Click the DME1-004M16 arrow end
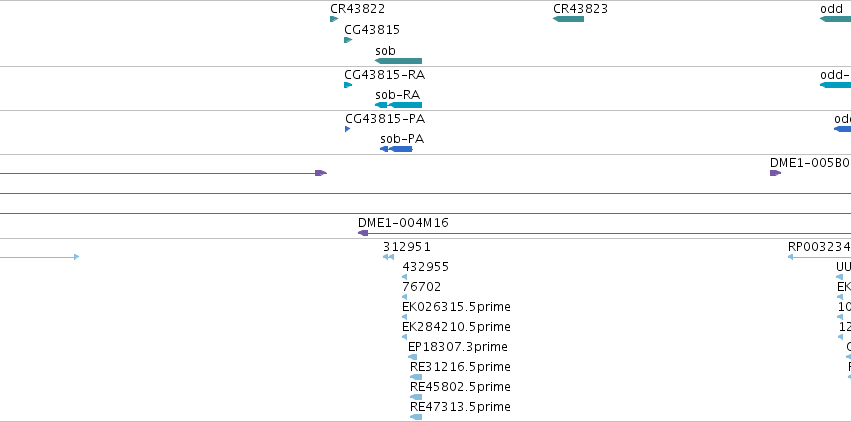Viewport: 851px width, 422px height. (363, 233)
